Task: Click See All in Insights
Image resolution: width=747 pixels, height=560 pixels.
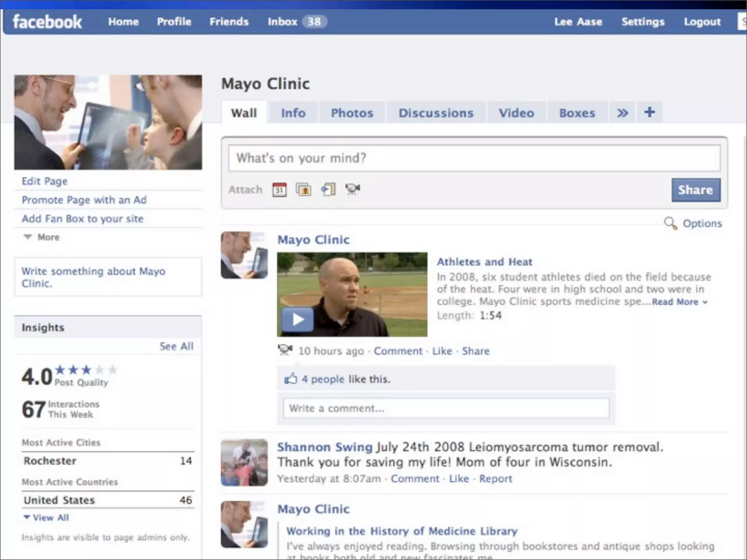Action: (177, 346)
